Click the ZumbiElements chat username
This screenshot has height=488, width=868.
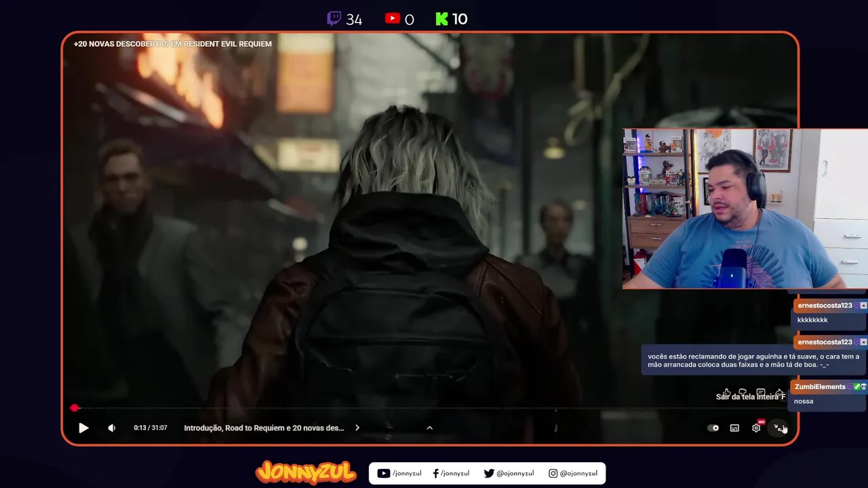820,387
